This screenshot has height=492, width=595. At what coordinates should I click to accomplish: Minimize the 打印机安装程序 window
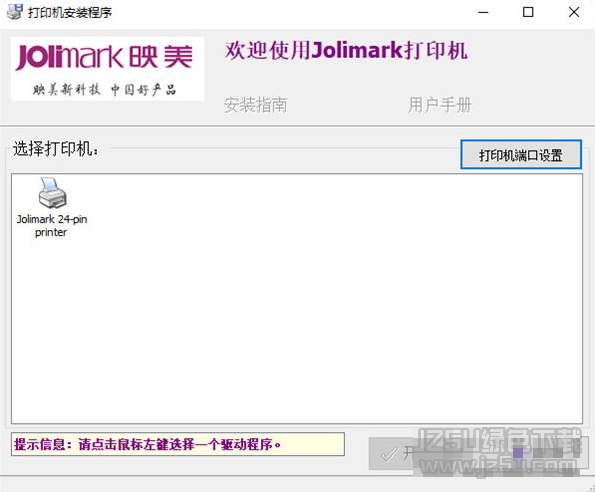pos(483,13)
